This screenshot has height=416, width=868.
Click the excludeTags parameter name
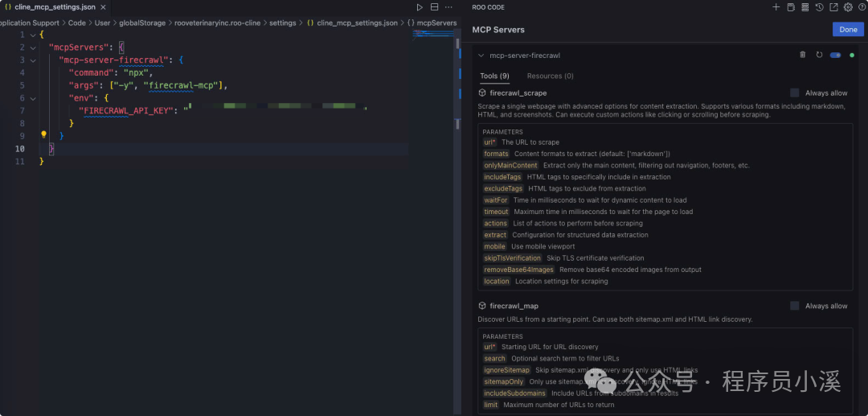point(503,188)
